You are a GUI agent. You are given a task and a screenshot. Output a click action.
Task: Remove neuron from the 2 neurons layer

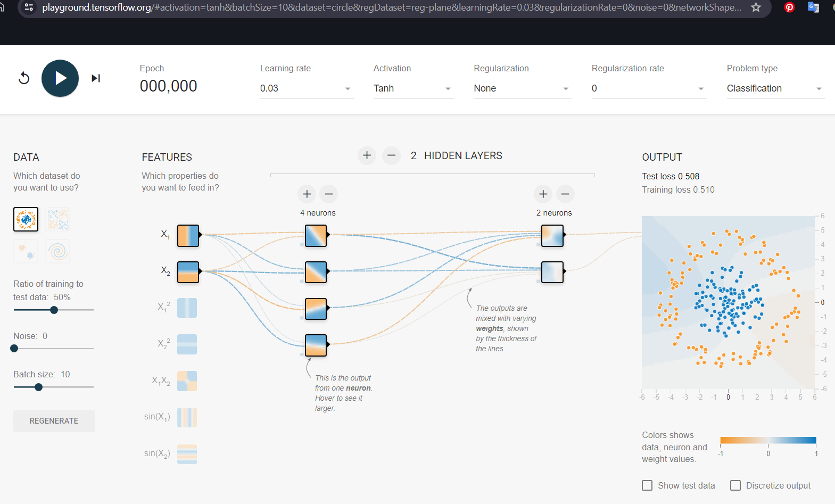click(x=565, y=194)
